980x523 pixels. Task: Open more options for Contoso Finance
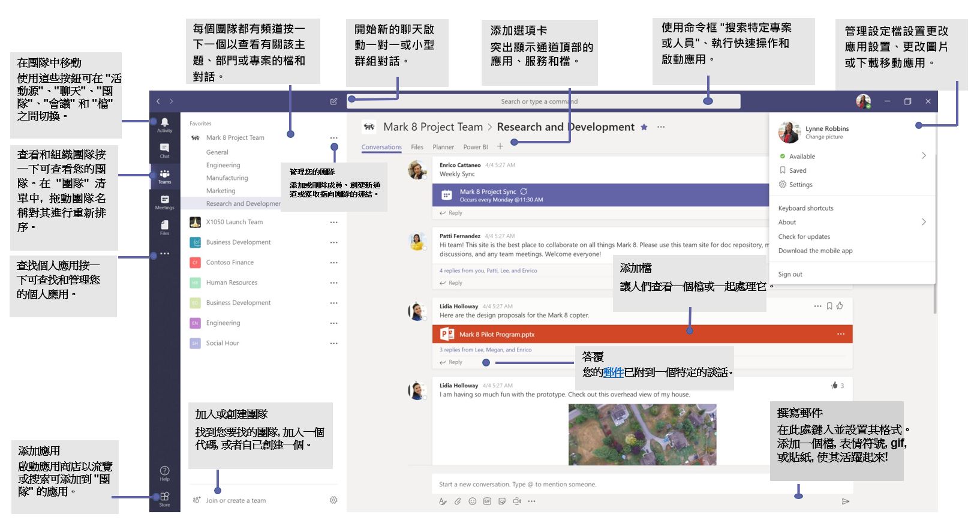click(333, 263)
